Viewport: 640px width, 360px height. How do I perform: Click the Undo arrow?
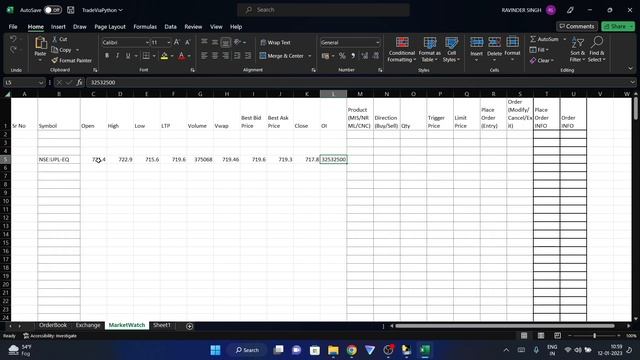13,39
